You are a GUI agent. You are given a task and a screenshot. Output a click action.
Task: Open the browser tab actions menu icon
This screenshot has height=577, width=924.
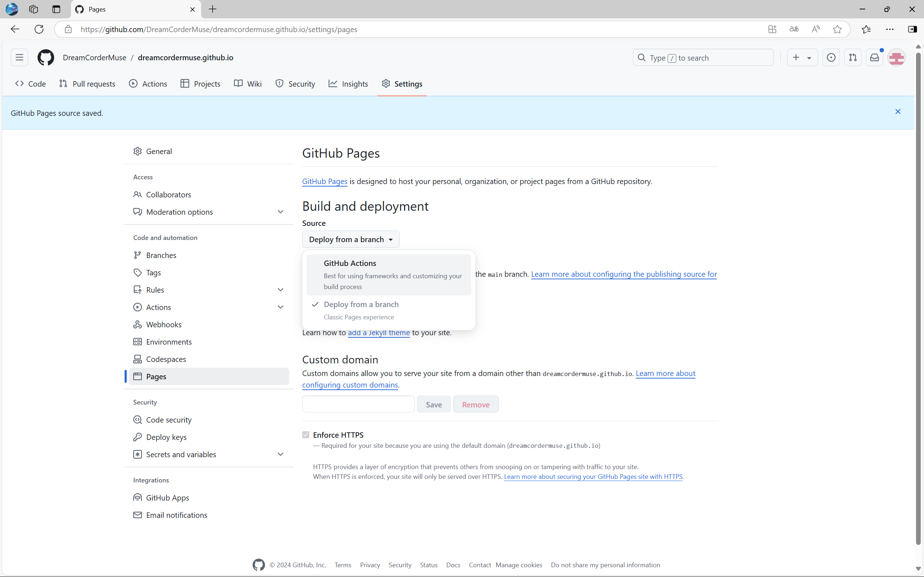(56, 9)
